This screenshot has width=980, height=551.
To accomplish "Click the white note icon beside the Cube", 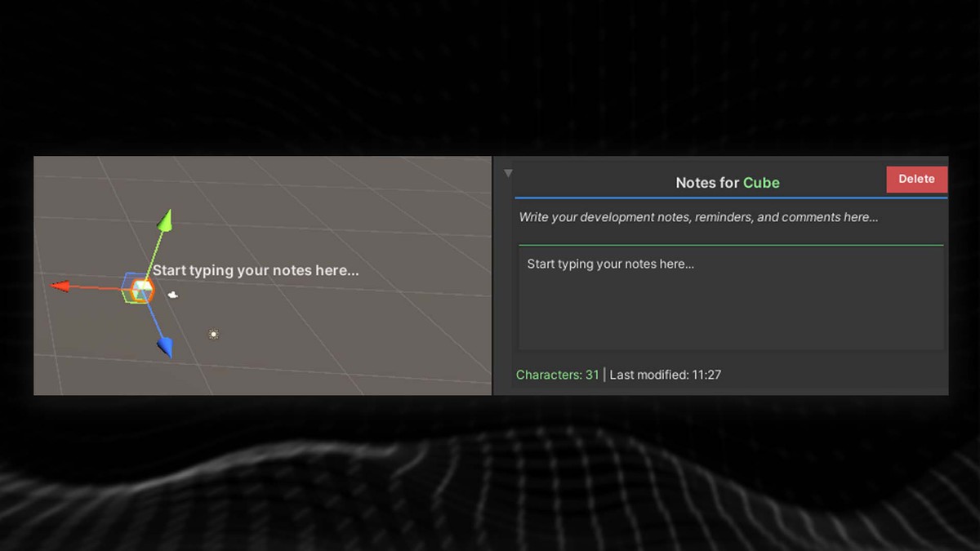I will [x=173, y=294].
